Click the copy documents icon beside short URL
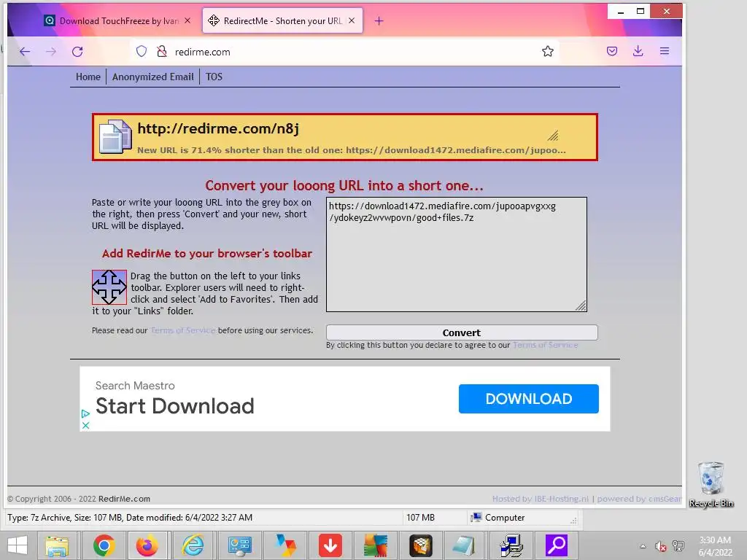Image resolution: width=747 pixels, height=560 pixels. [115, 136]
